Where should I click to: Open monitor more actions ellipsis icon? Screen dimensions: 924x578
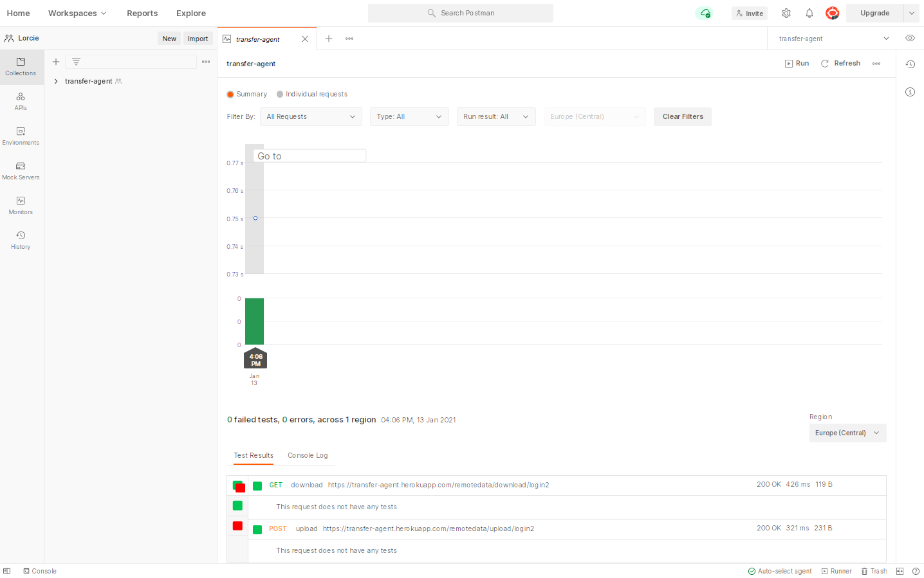click(x=876, y=64)
